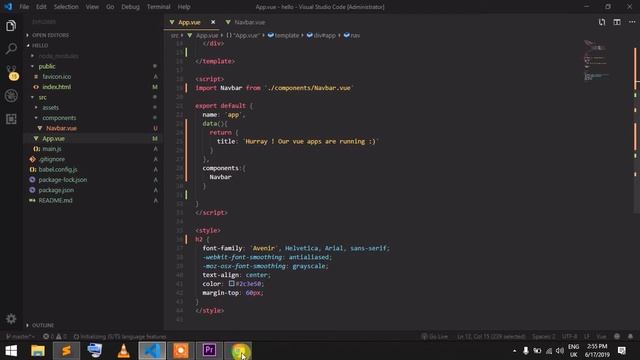Open the volume control in system tray
This screenshot has height=360, width=640.
[560, 351]
